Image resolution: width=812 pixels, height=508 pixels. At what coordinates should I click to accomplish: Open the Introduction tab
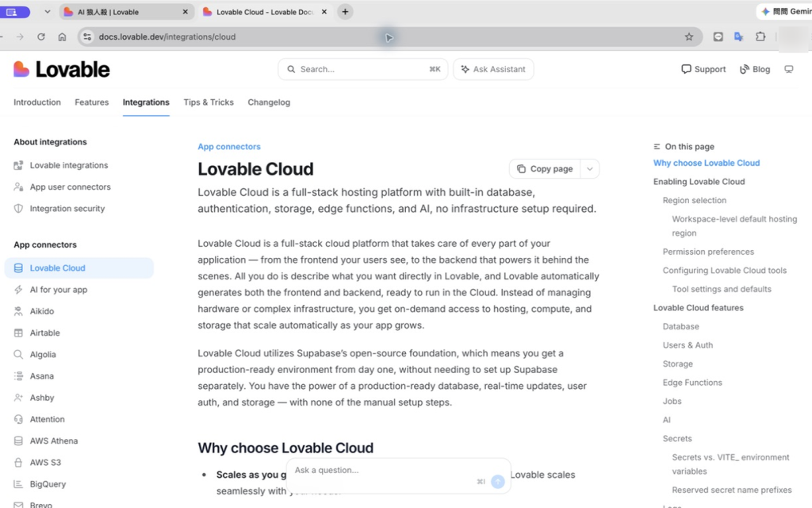click(x=37, y=102)
